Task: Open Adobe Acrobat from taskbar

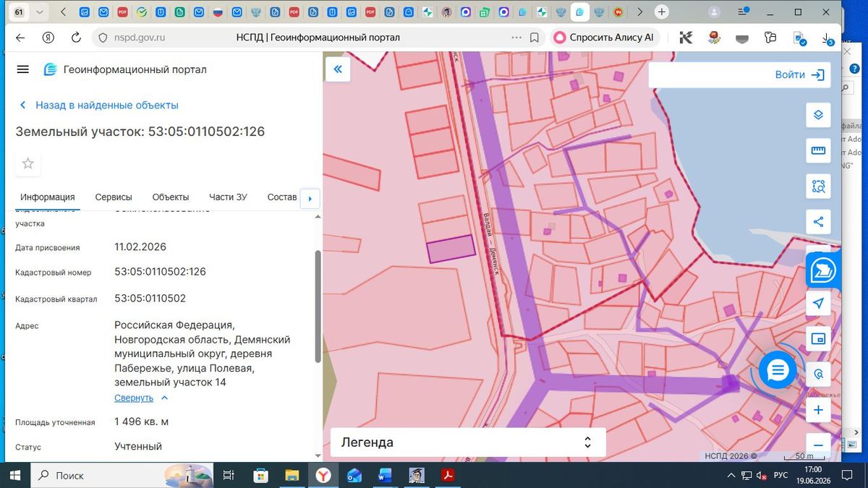Action: (448, 475)
